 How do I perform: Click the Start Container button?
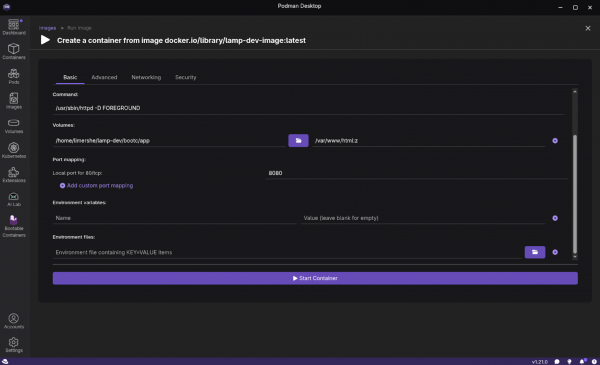315,278
